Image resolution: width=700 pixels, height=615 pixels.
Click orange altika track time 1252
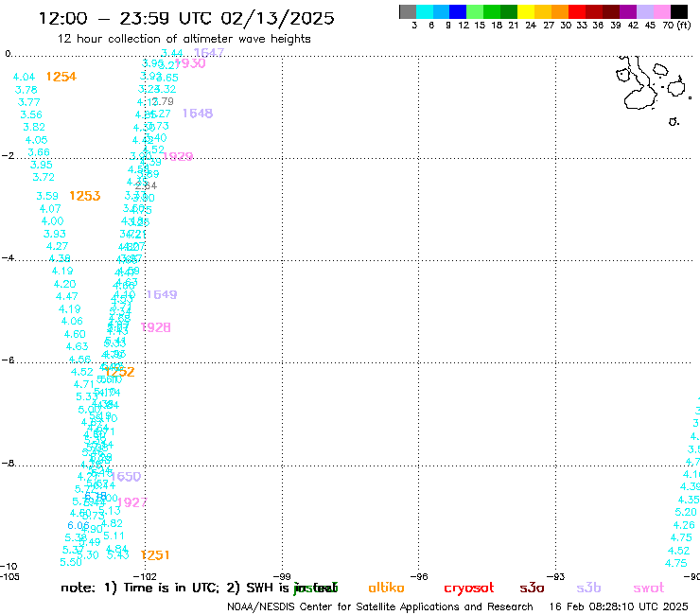click(x=119, y=372)
